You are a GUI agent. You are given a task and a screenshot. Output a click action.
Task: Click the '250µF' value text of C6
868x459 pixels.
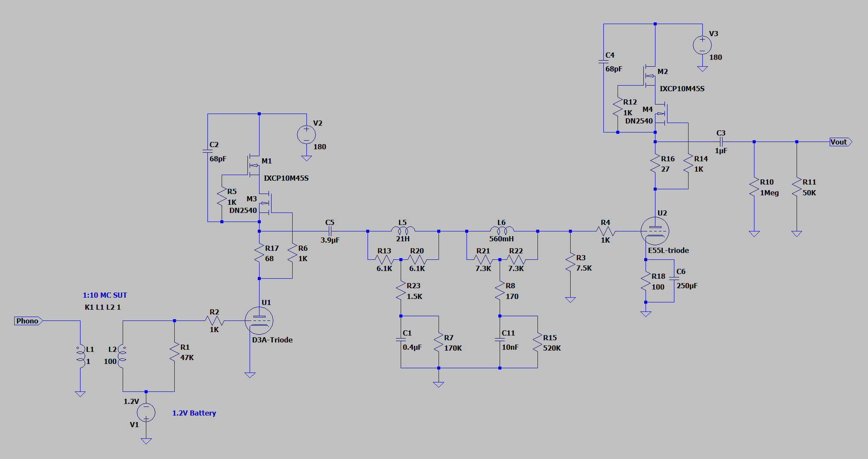coord(687,286)
